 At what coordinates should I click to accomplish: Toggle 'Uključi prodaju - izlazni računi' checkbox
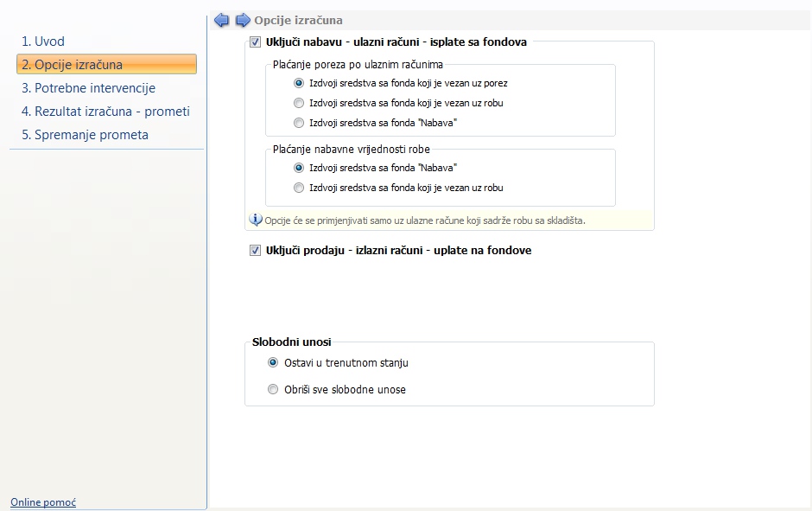[x=256, y=251]
